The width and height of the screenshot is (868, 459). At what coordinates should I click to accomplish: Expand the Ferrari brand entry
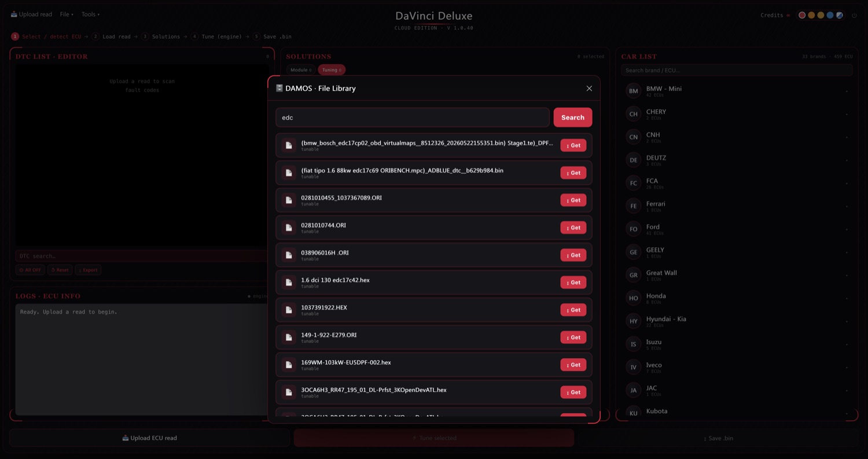pos(737,206)
